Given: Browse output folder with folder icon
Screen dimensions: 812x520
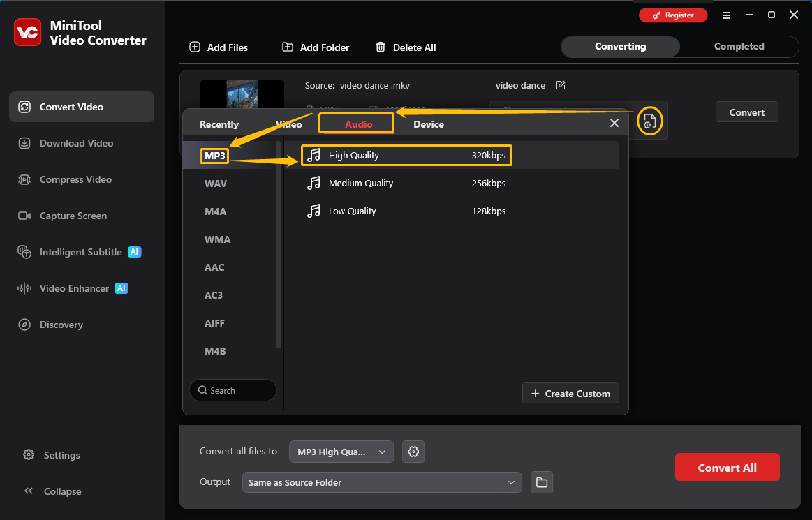Looking at the screenshot, I should (x=542, y=482).
